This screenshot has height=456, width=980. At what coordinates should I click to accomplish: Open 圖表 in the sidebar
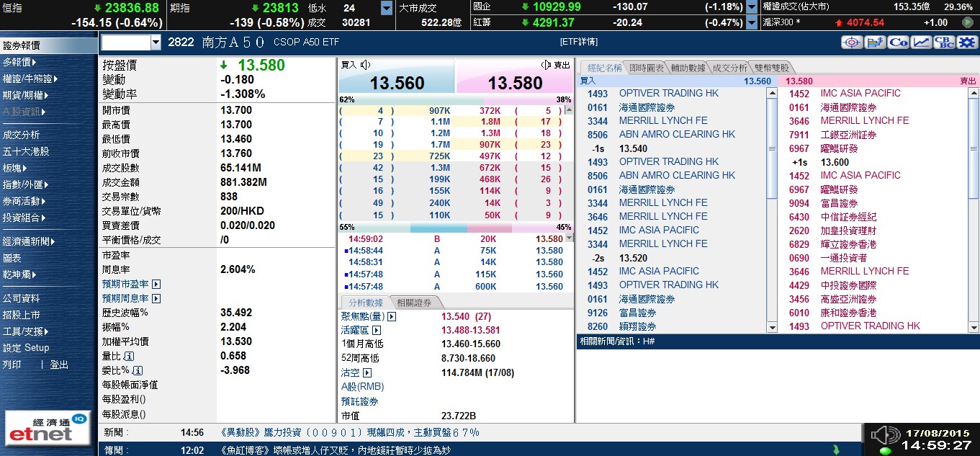click(x=12, y=258)
